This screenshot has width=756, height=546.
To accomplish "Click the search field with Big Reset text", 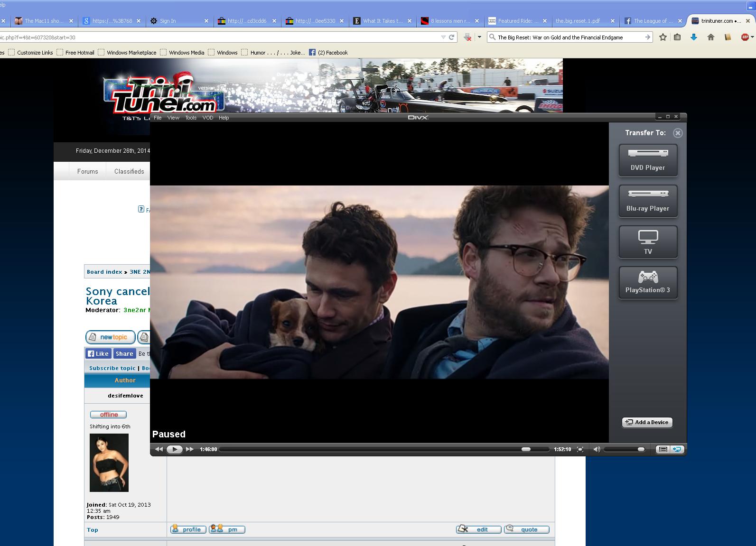I will point(569,37).
